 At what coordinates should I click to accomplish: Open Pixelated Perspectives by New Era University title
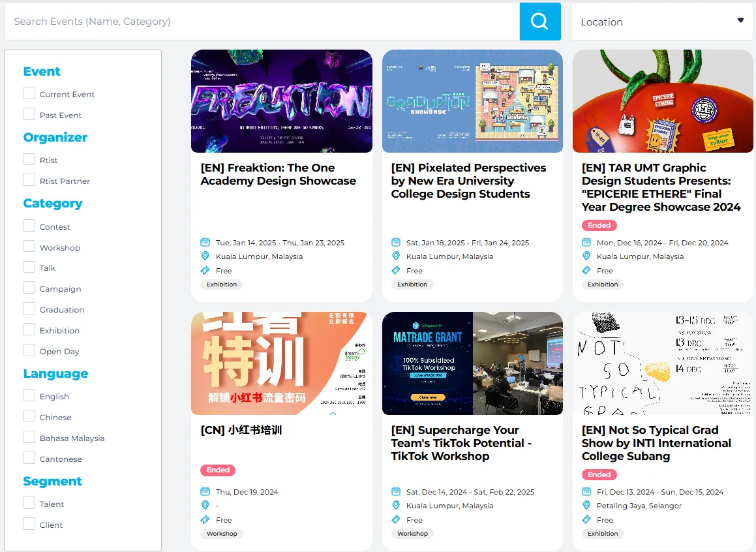click(x=468, y=181)
